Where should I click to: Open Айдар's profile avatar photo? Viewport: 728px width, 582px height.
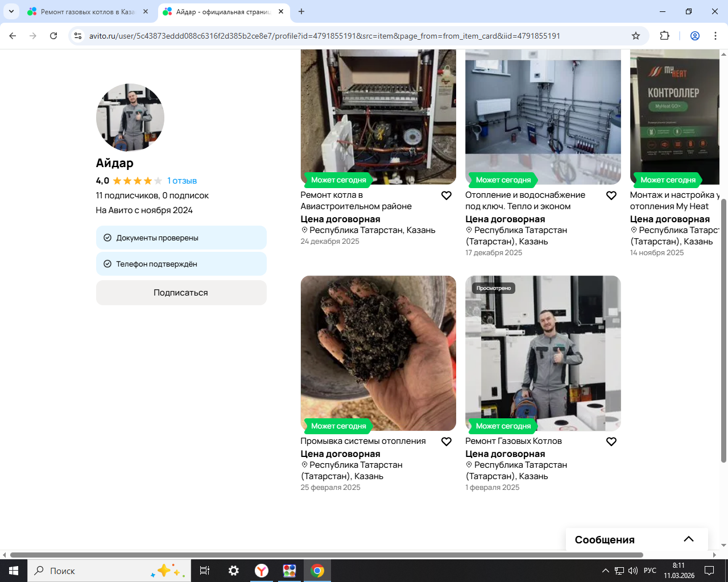coord(130,118)
